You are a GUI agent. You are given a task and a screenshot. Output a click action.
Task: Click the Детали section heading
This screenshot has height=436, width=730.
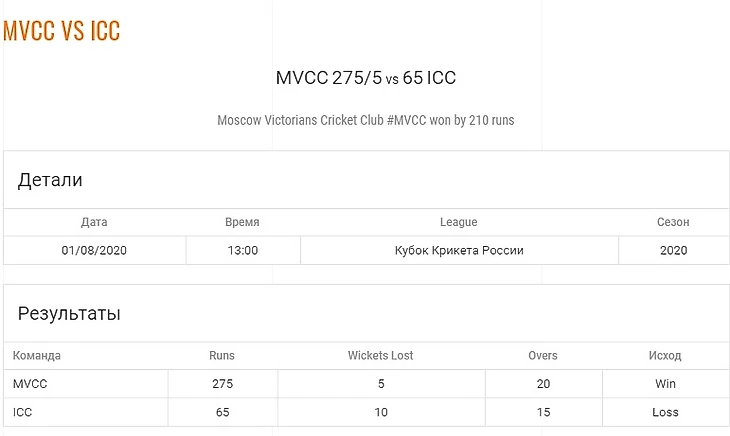[x=50, y=180]
